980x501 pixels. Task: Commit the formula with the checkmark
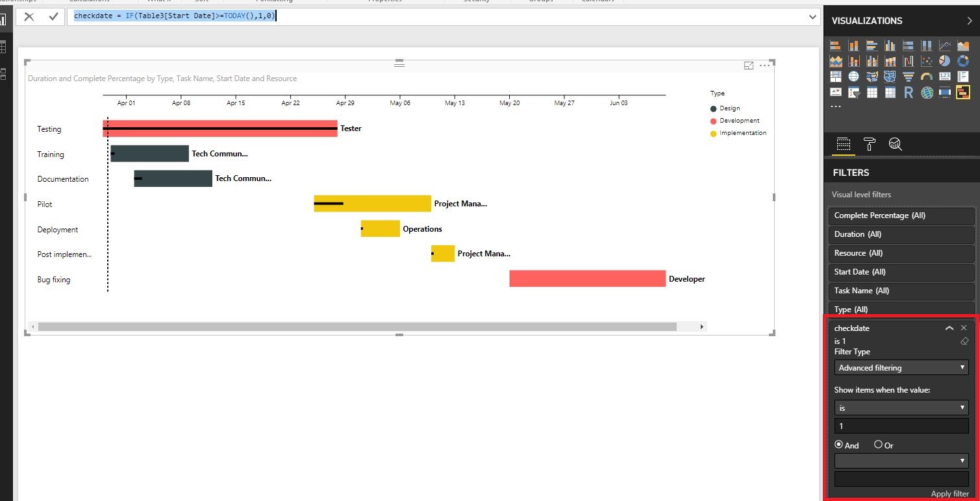coord(53,17)
